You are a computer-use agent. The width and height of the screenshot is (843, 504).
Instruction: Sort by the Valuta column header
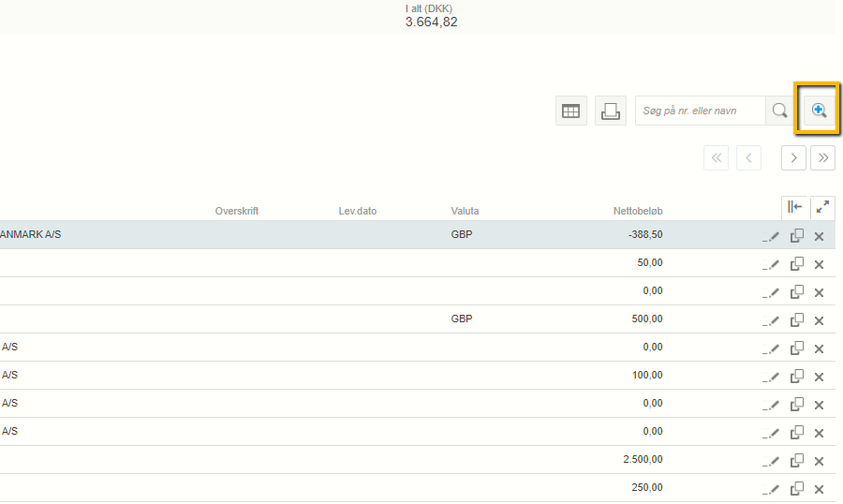tap(465, 212)
